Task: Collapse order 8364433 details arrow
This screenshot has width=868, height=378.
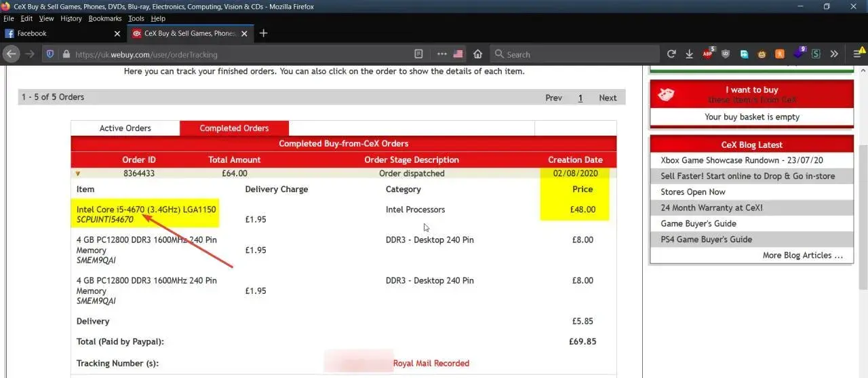Action: click(x=77, y=174)
